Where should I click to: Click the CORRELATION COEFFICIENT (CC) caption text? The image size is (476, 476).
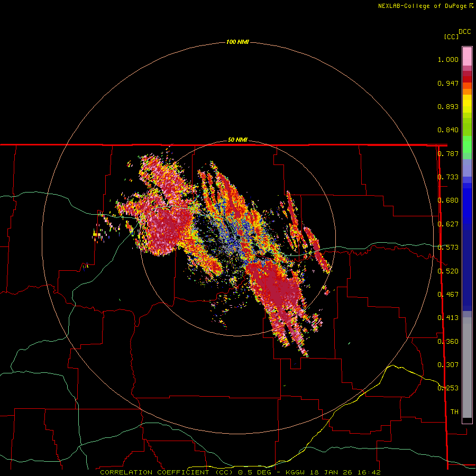[167, 472]
